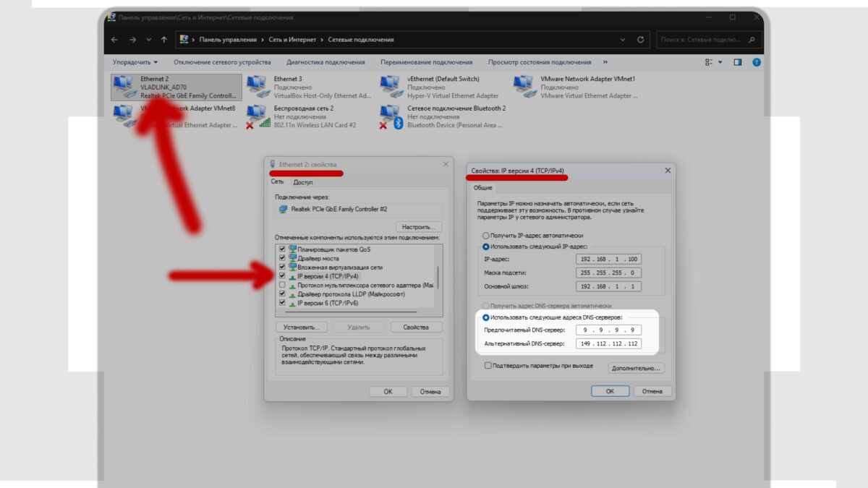The image size is (868, 488).
Task: Select Сетевое подключение Bluetooth 2 icon
Action: pyautogui.click(x=391, y=116)
